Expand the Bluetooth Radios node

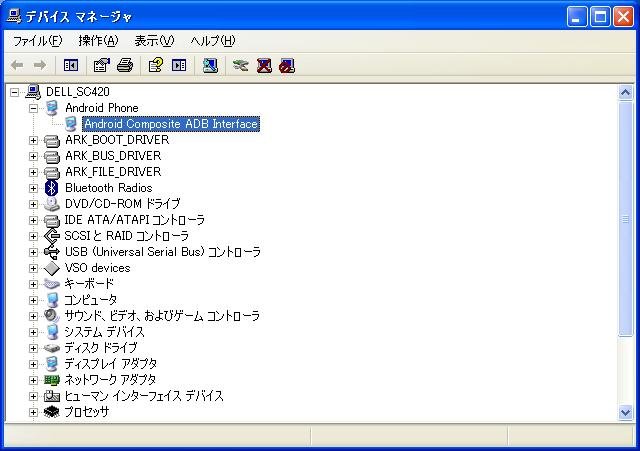pos(33,188)
